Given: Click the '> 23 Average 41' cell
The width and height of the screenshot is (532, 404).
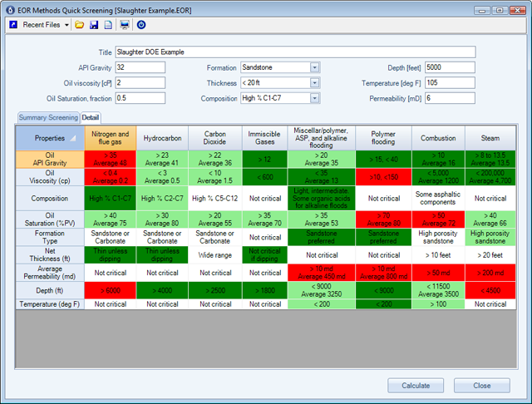Looking at the screenshot, I should pyautogui.click(x=162, y=160).
